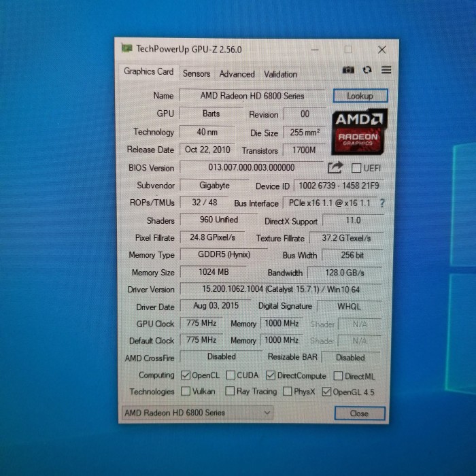Click the GPU Clock row Memory 1000 MHz

282,323
